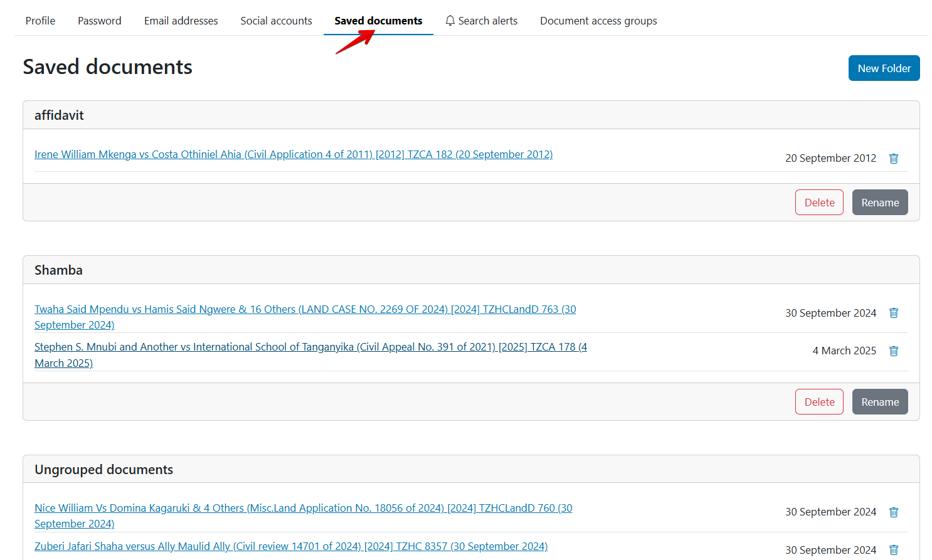Open Stephen S. Mnubi vs International School case
Viewport: 932px width, 560px height.
click(310, 355)
